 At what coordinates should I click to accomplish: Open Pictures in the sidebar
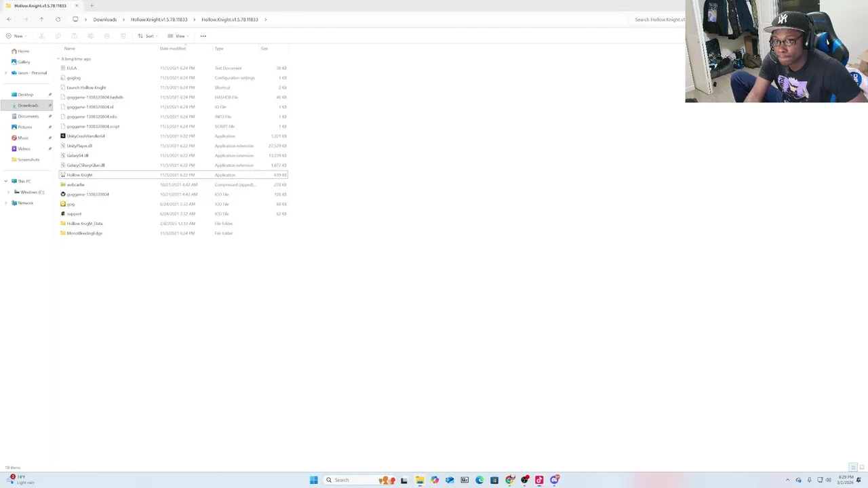click(24, 127)
